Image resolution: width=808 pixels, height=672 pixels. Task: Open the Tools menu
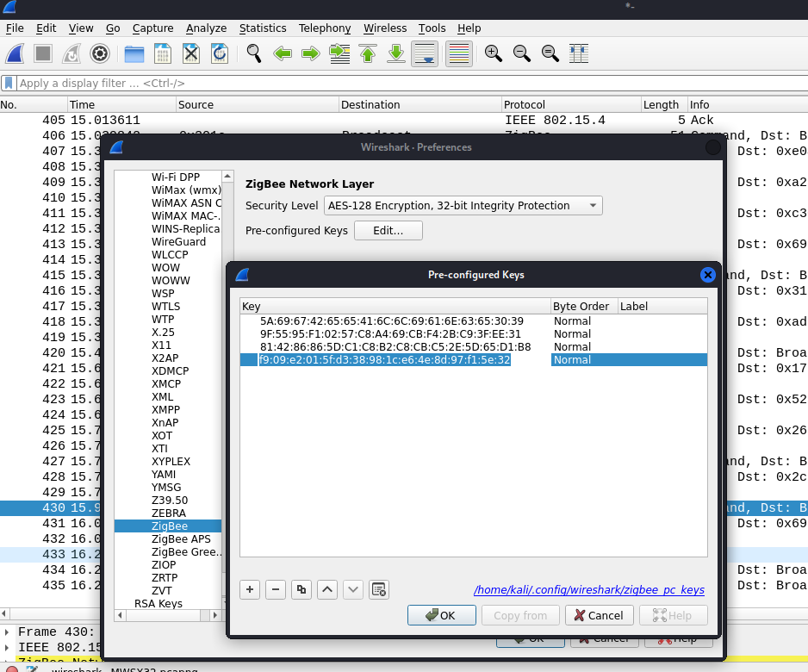tap(432, 28)
